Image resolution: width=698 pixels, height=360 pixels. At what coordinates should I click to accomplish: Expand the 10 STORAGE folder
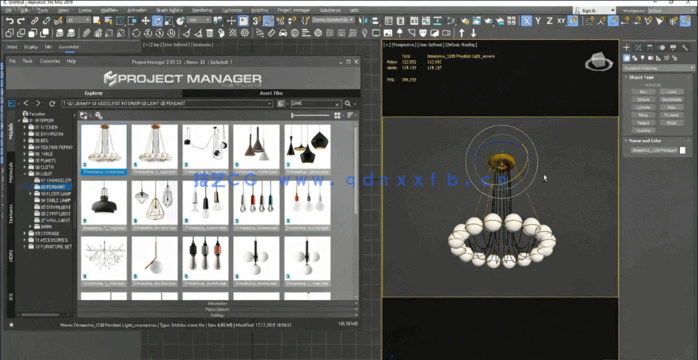[x=25, y=234]
